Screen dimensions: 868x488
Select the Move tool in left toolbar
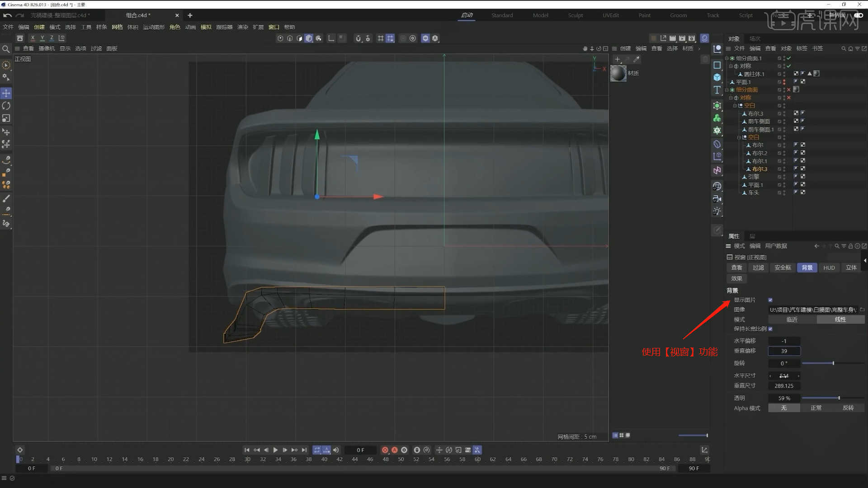coord(6,93)
